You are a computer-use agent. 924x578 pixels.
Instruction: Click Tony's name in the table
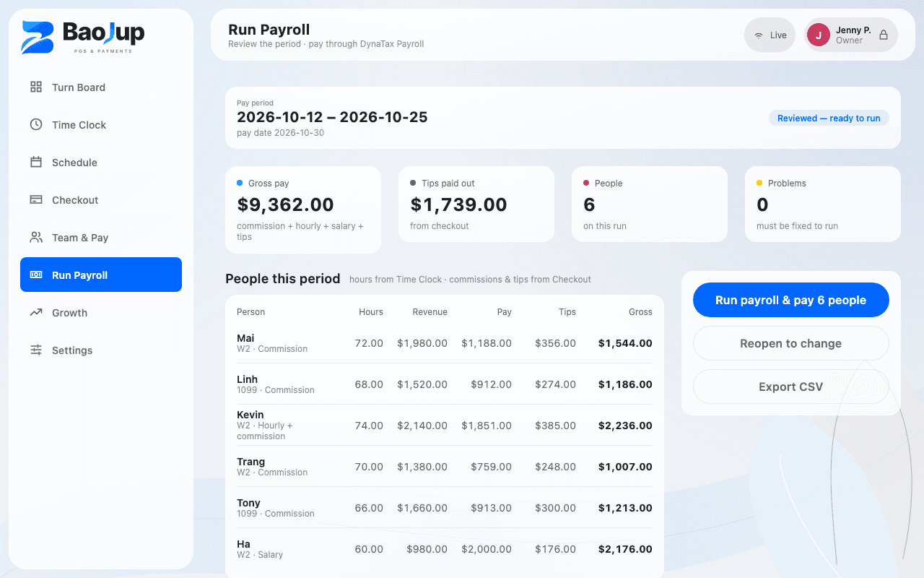pyautogui.click(x=248, y=503)
